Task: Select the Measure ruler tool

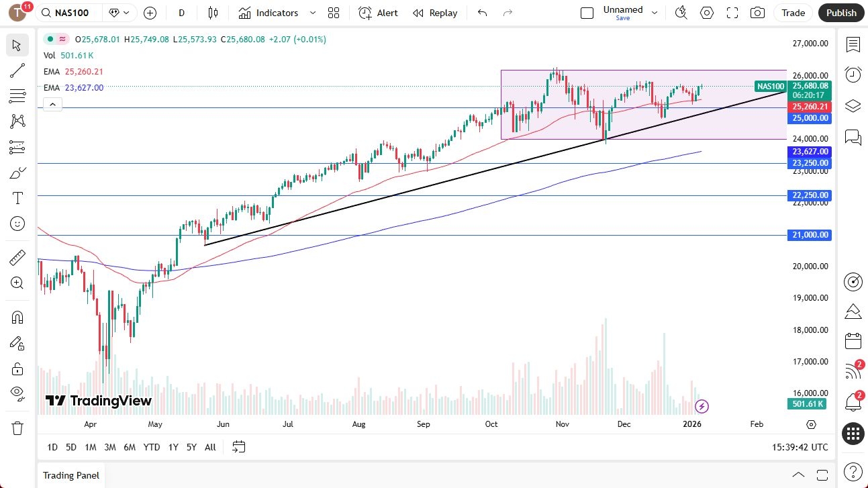Action: pyautogui.click(x=17, y=256)
